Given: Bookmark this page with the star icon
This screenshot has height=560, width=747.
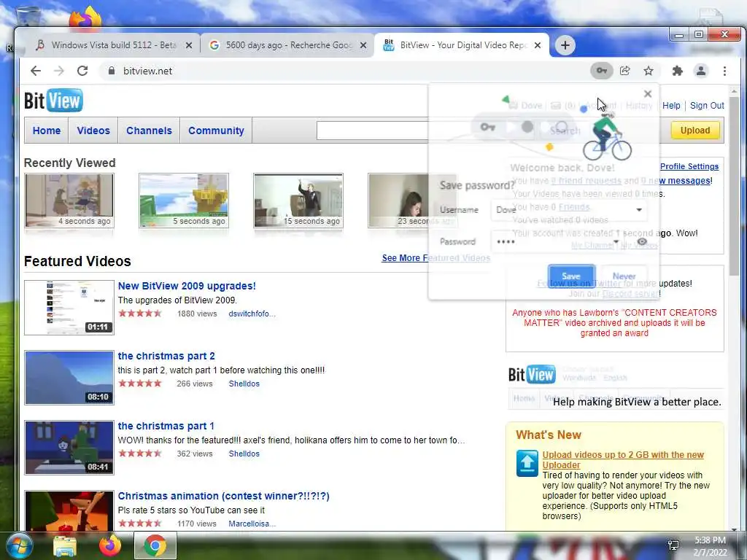Looking at the screenshot, I should coord(649,71).
